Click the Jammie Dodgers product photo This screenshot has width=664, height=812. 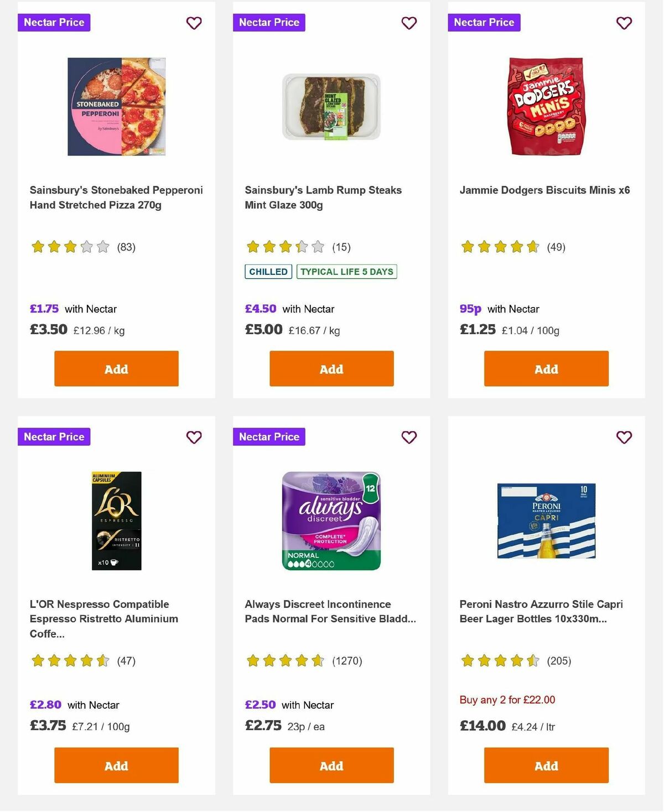(x=546, y=106)
